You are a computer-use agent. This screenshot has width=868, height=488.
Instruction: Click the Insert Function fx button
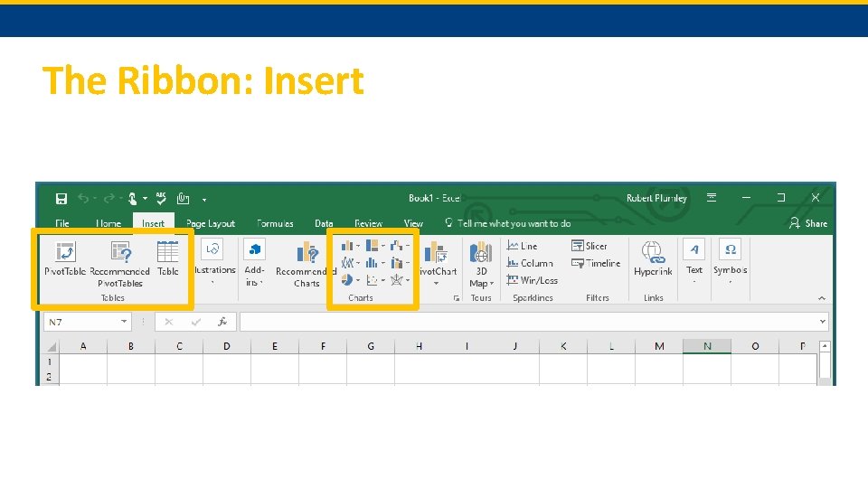point(222,322)
